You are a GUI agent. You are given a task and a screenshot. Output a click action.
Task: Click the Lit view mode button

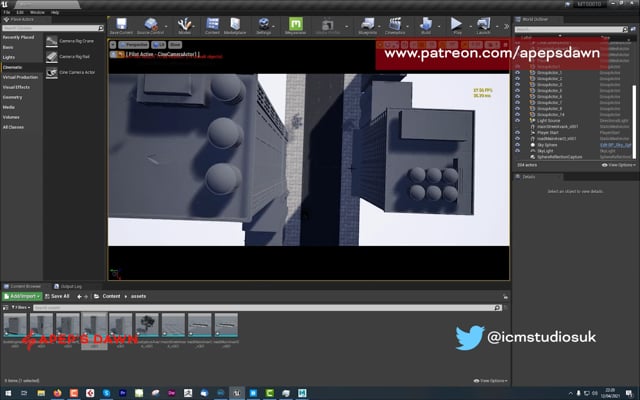click(x=159, y=45)
